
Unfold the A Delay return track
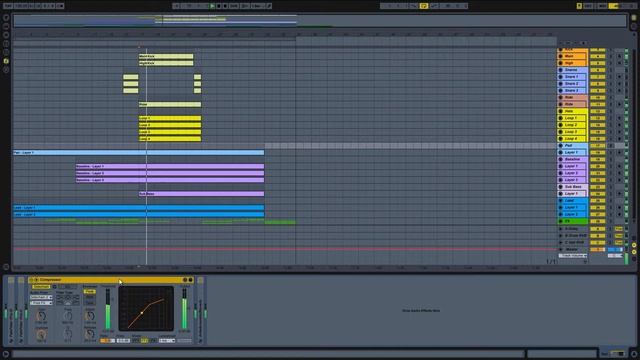click(x=560, y=229)
